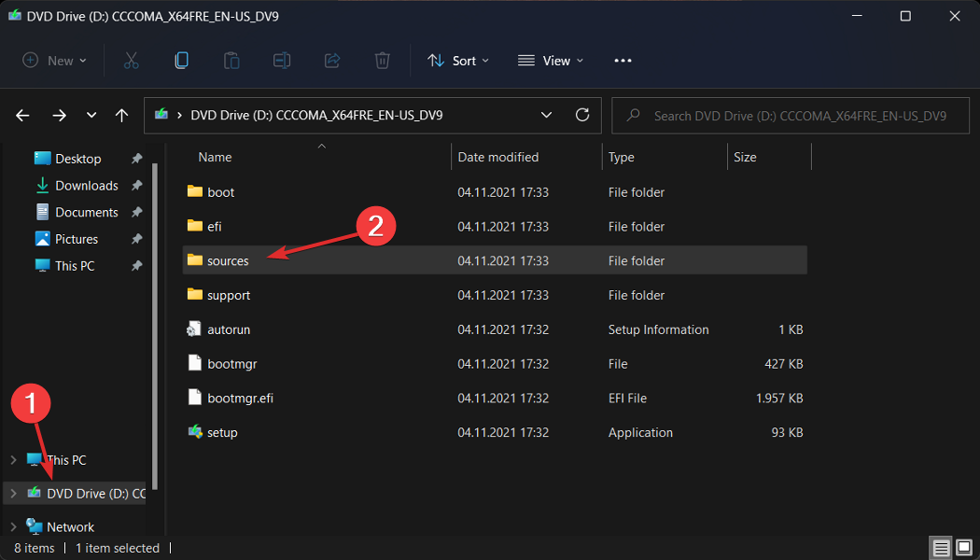The width and height of the screenshot is (980, 560).
Task: Select the Rename icon in the toolbar
Action: pyautogui.click(x=281, y=60)
